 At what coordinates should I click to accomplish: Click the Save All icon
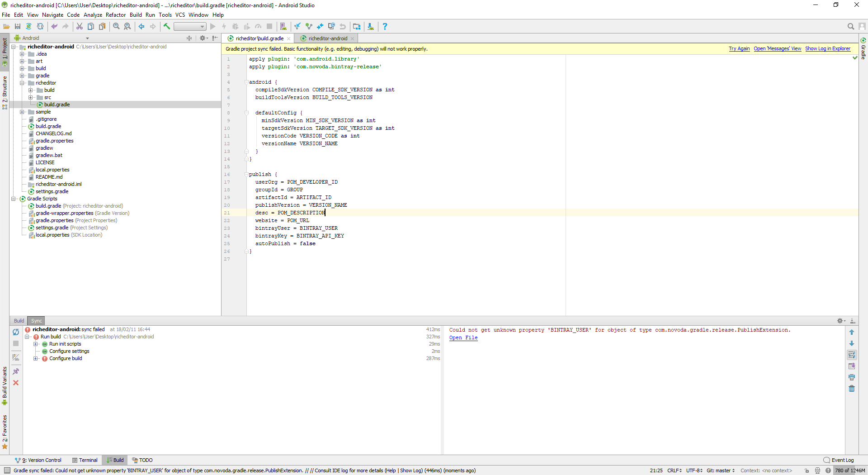pyautogui.click(x=18, y=26)
